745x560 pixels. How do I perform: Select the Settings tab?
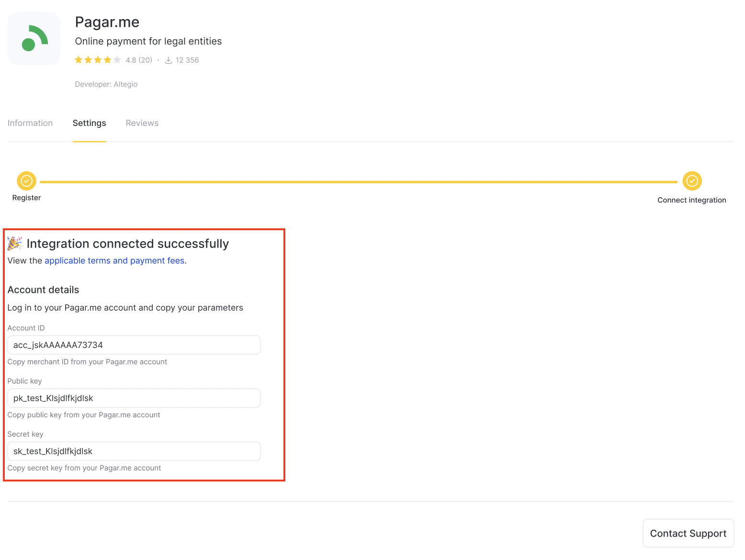coord(89,123)
